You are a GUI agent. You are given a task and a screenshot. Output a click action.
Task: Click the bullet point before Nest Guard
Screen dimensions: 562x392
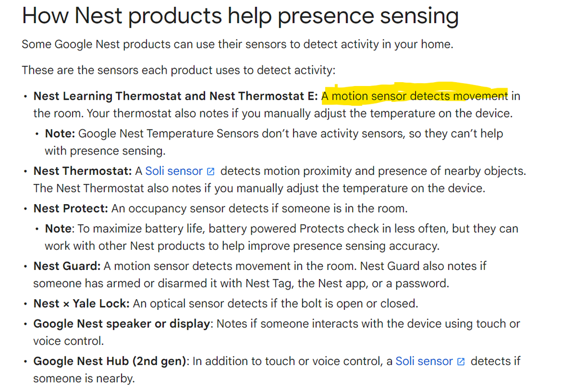tap(25, 266)
